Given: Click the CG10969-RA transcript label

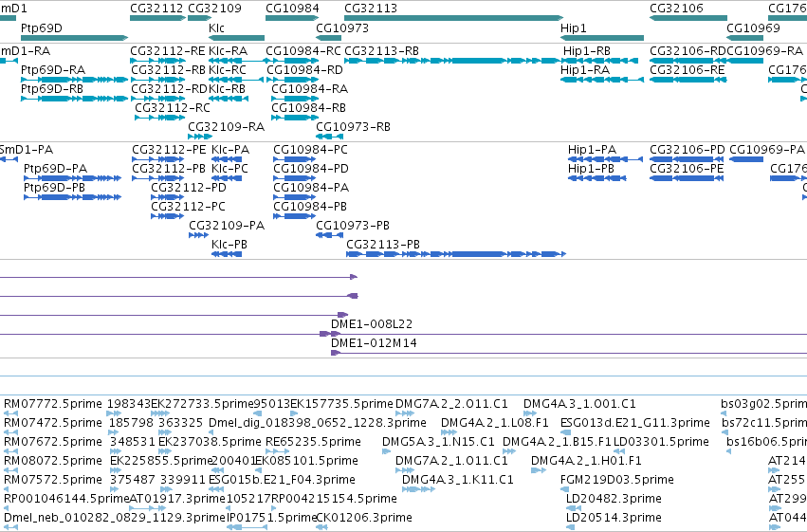Looking at the screenshot, I should [x=764, y=51].
